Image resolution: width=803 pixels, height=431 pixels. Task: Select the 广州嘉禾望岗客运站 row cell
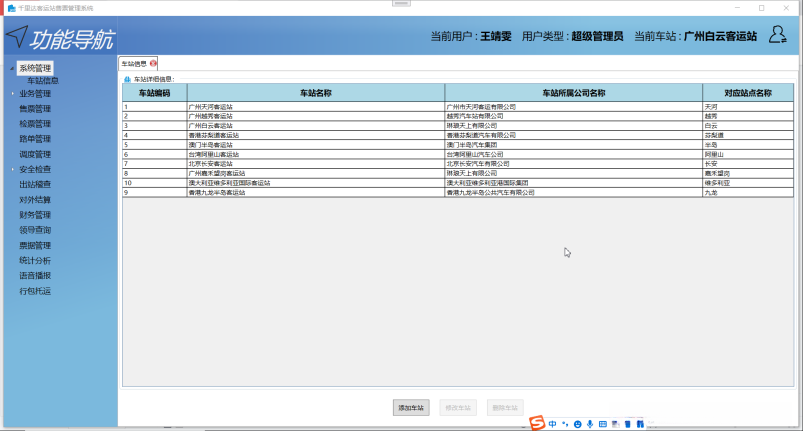point(316,173)
